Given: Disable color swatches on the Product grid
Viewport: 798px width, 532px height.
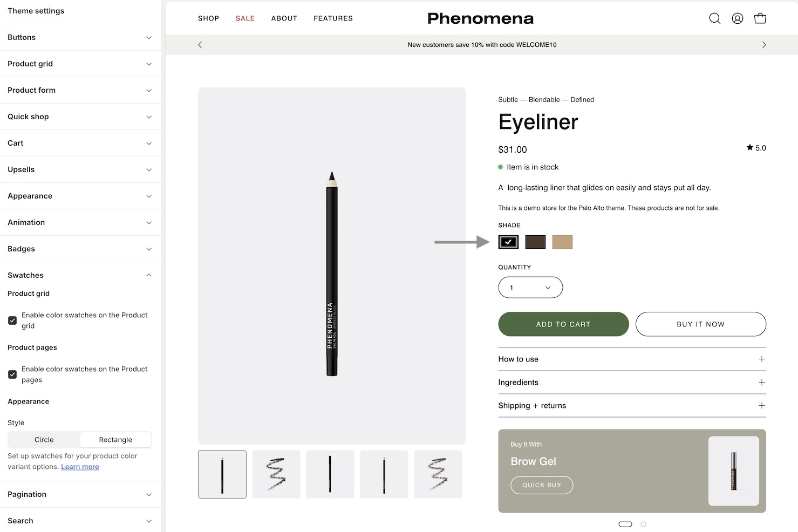Looking at the screenshot, I should coord(12,320).
